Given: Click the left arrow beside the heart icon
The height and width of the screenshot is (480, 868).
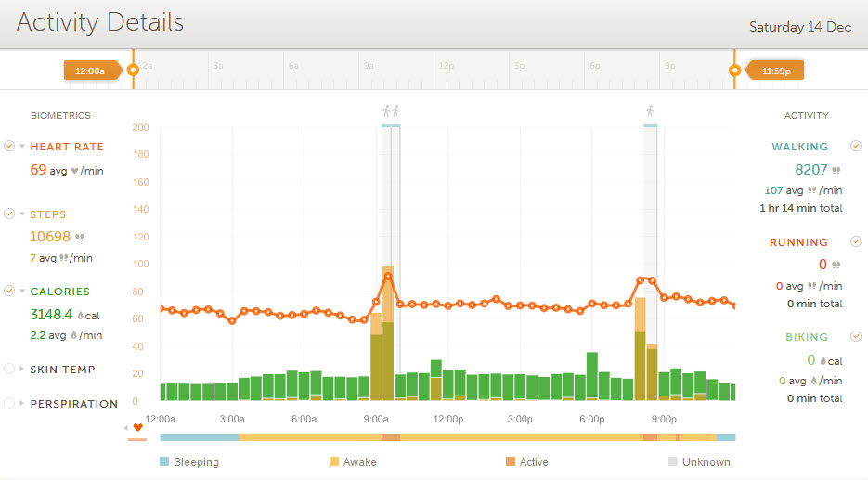Looking at the screenshot, I should tap(126, 428).
